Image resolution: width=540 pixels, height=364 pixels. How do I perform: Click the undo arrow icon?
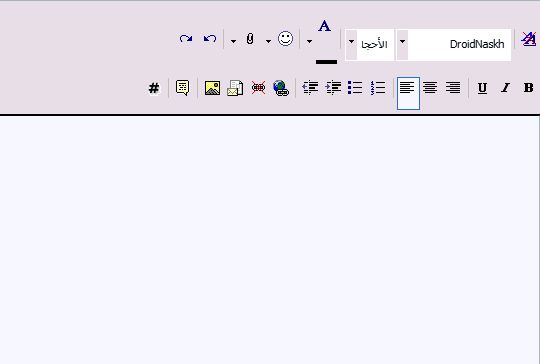point(210,39)
